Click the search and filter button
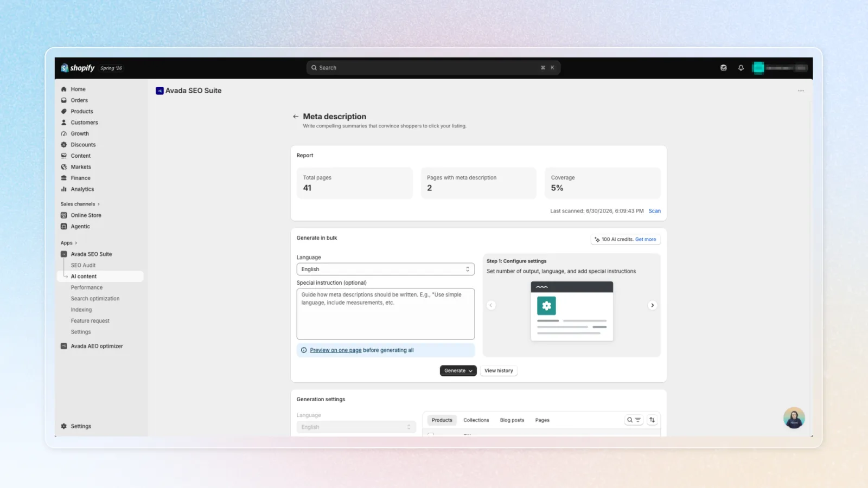 tap(634, 420)
